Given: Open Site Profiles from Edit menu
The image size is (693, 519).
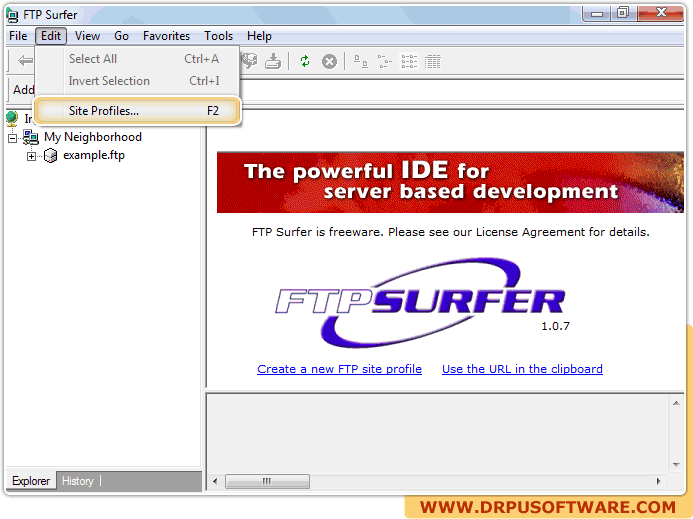Looking at the screenshot, I should click(104, 111).
